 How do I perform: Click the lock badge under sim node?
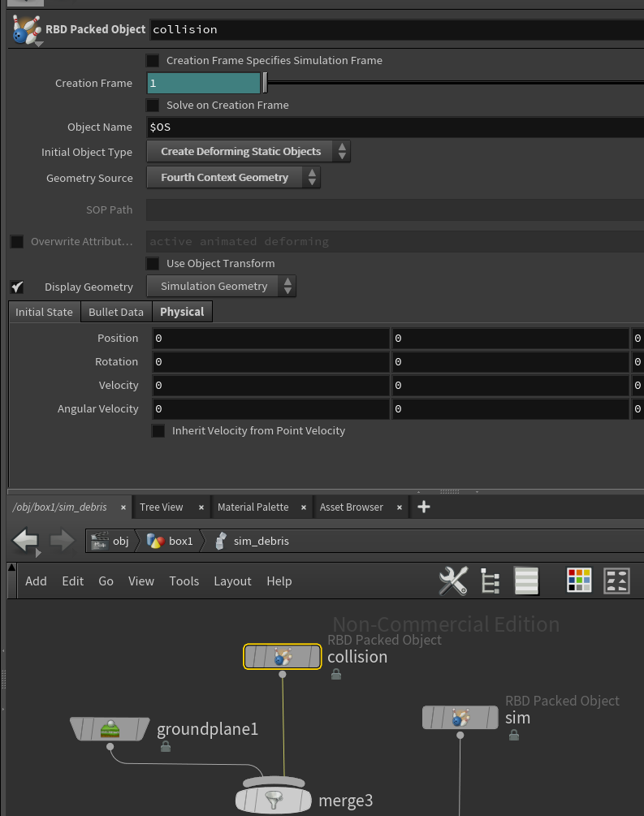click(x=514, y=736)
